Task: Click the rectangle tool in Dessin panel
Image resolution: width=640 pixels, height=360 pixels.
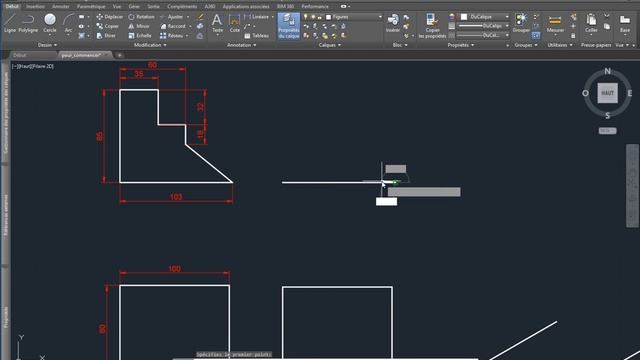Action: click(82, 17)
